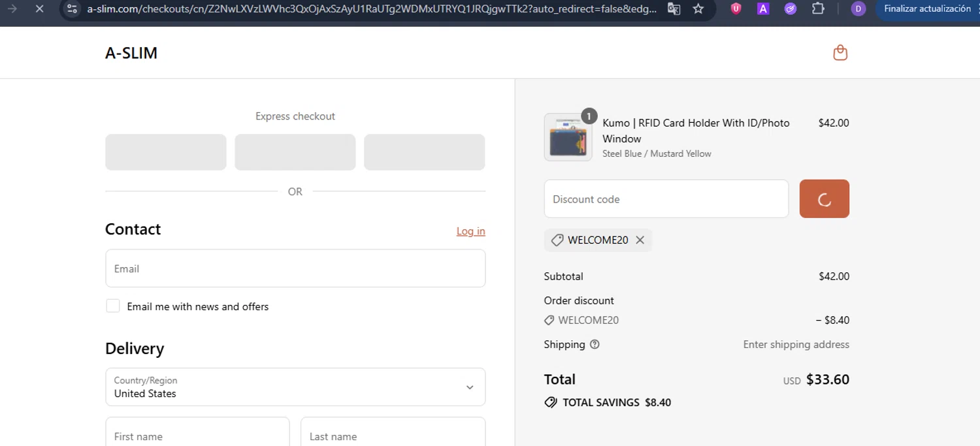Go forward with the browser arrow
The width and height of the screenshot is (980, 446).
[12, 9]
